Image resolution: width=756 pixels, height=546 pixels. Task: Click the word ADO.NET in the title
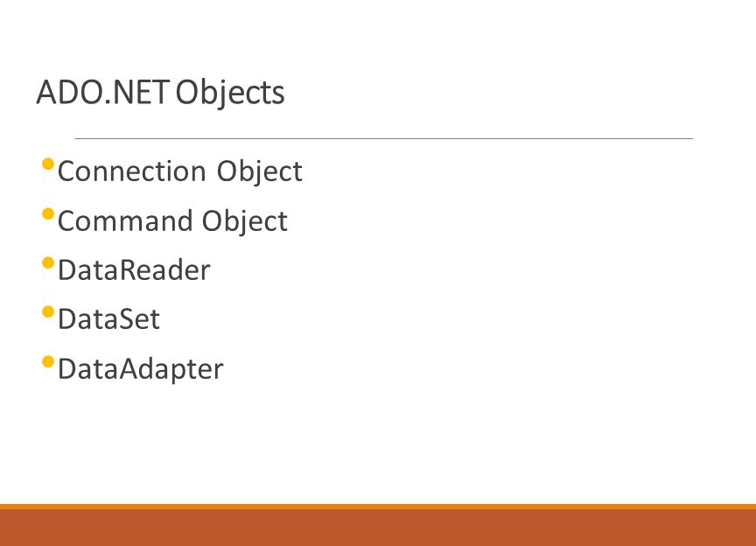pyautogui.click(x=102, y=92)
